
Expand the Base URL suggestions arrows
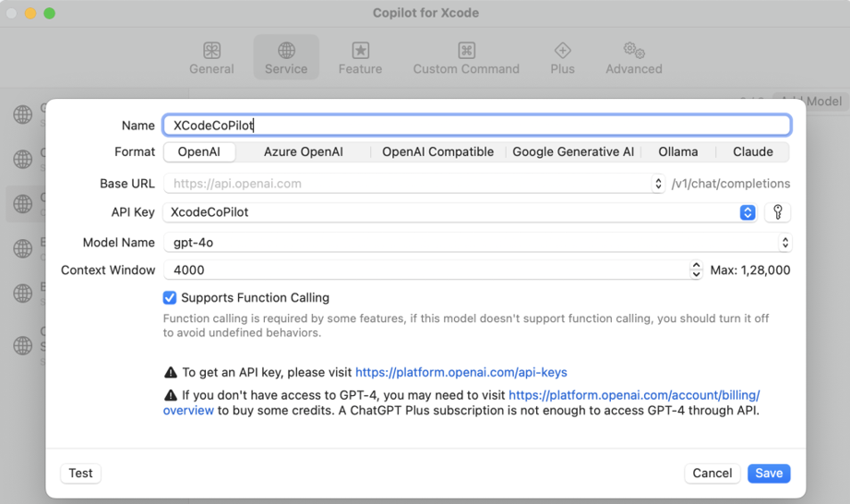coord(657,183)
